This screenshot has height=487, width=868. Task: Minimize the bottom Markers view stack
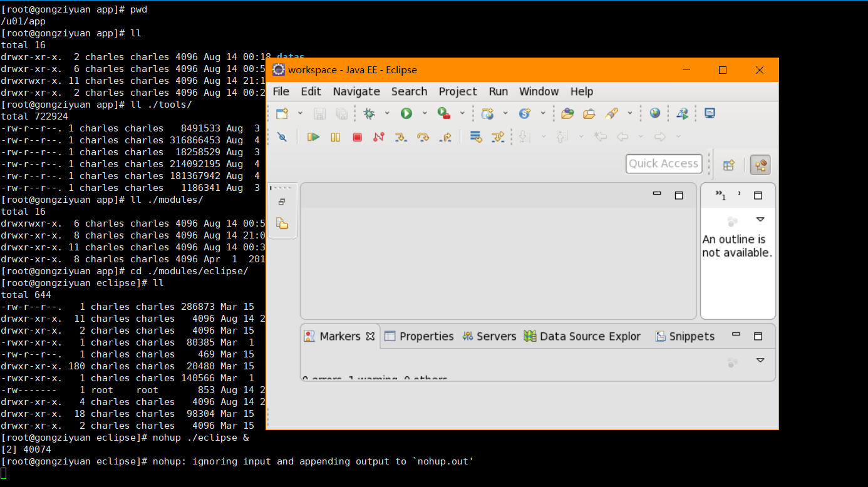point(736,335)
